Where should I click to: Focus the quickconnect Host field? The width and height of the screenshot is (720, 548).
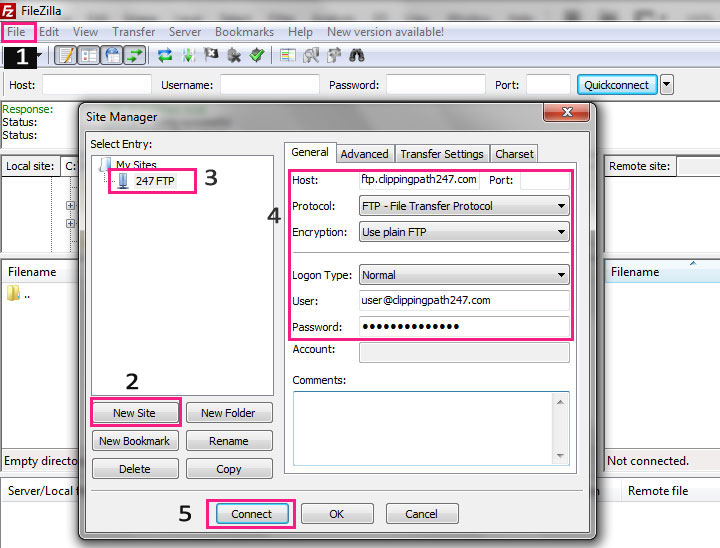pyautogui.click(x=97, y=85)
